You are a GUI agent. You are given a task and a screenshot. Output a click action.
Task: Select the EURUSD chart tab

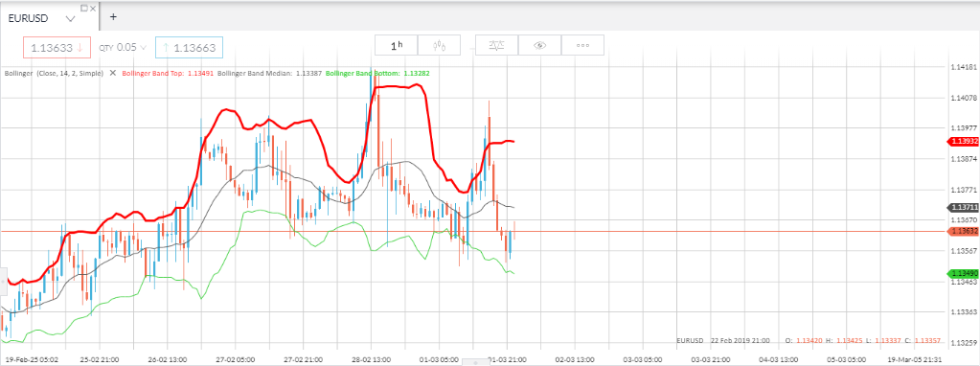50,17
